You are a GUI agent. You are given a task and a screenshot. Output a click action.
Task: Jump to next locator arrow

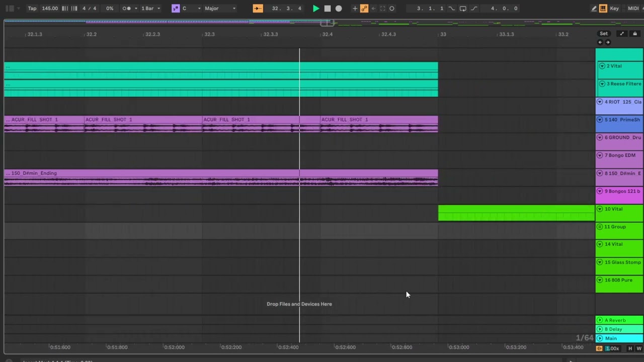coord(608,42)
